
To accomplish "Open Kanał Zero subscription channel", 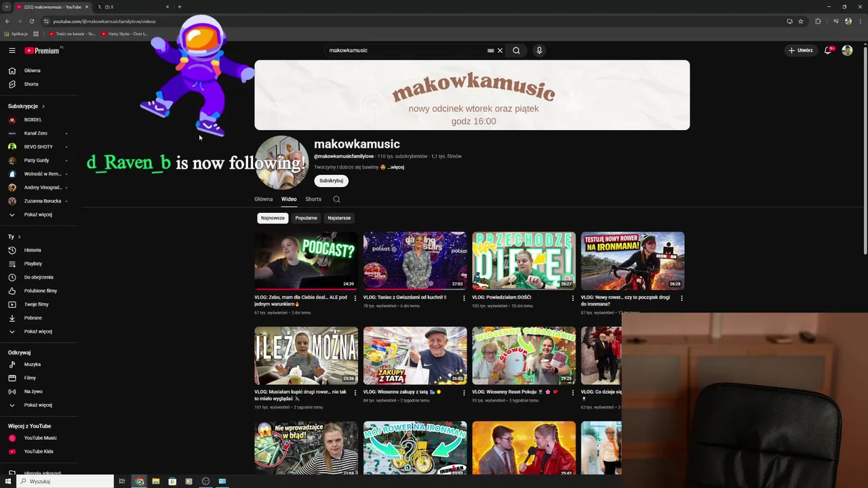I will click(x=35, y=134).
